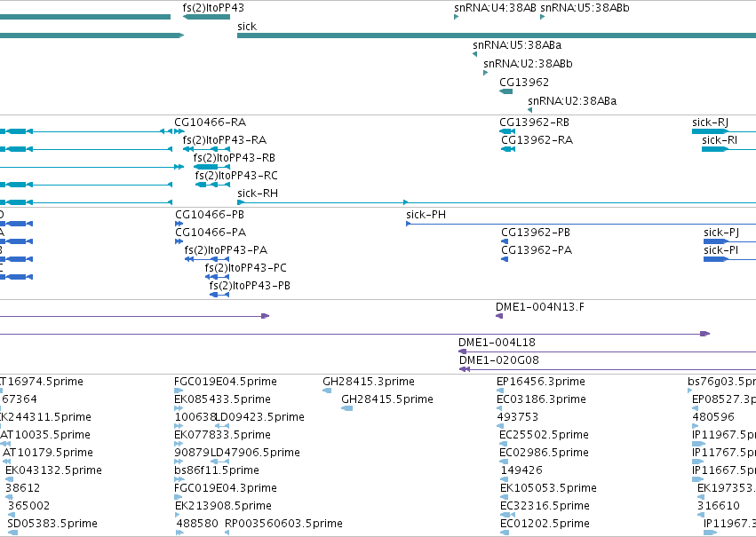Screen dimensions: 756x537
Task: Click the EP16456.3prime EST label
Action: pos(541,382)
